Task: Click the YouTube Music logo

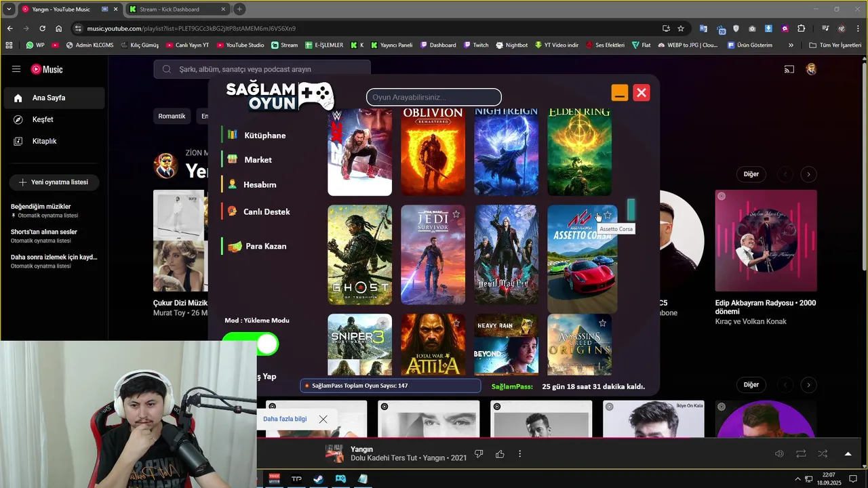Action: click(47, 69)
